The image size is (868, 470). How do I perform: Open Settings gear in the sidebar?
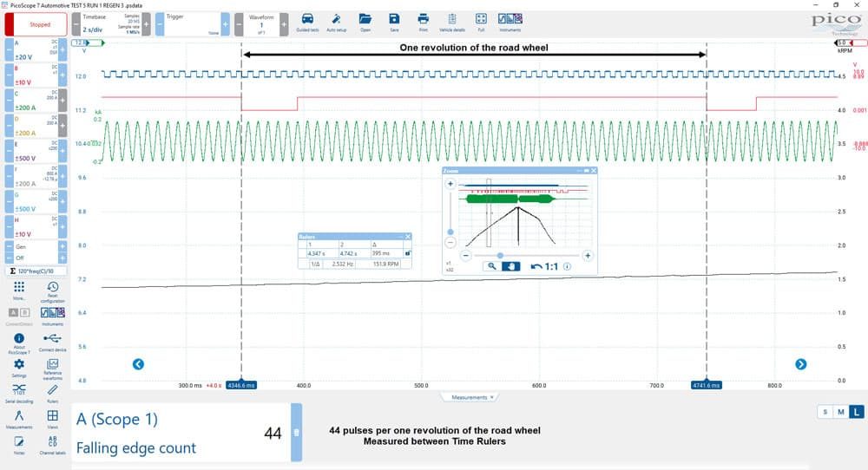(19, 368)
